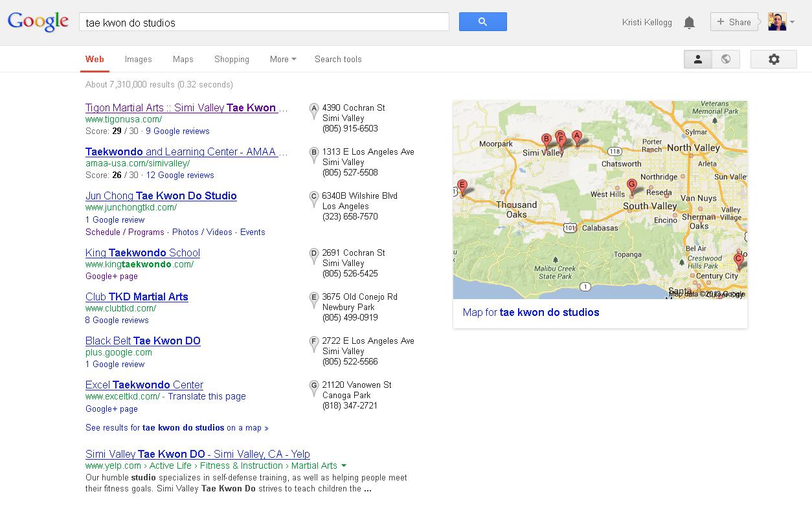The image size is (812, 505).
Task: Click the www.tigonusa.com/ URL text
Action: [124, 119]
